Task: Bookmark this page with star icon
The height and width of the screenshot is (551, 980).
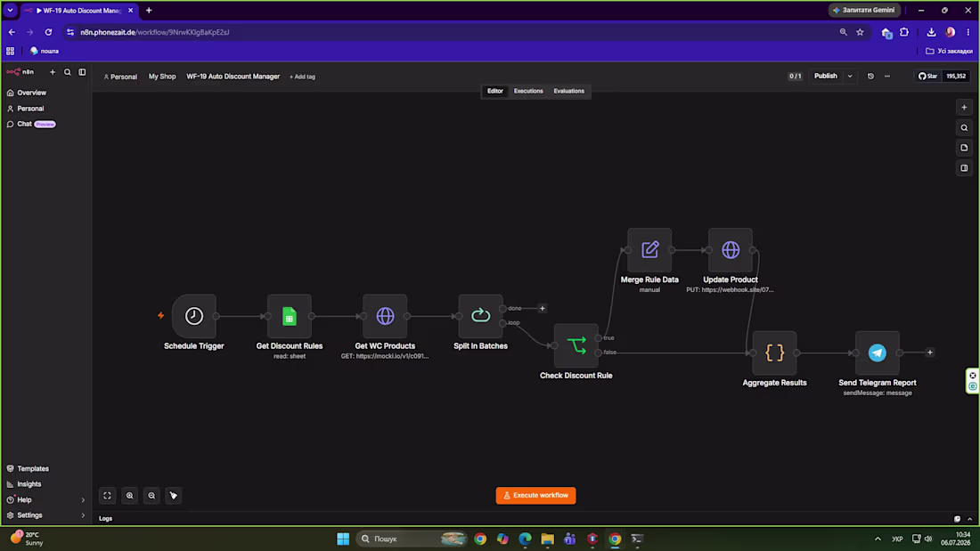Action: (860, 32)
